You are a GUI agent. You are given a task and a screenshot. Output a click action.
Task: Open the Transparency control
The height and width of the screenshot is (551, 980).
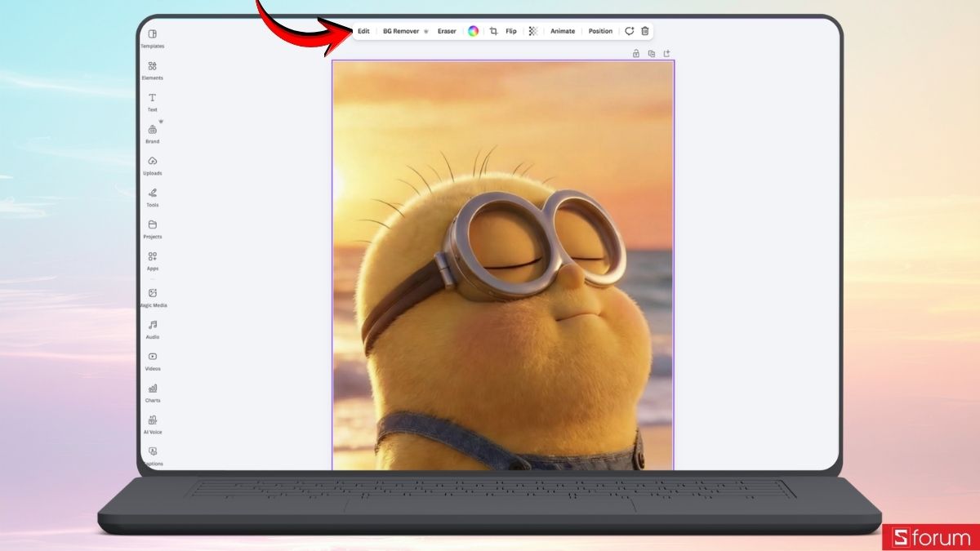(532, 31)
